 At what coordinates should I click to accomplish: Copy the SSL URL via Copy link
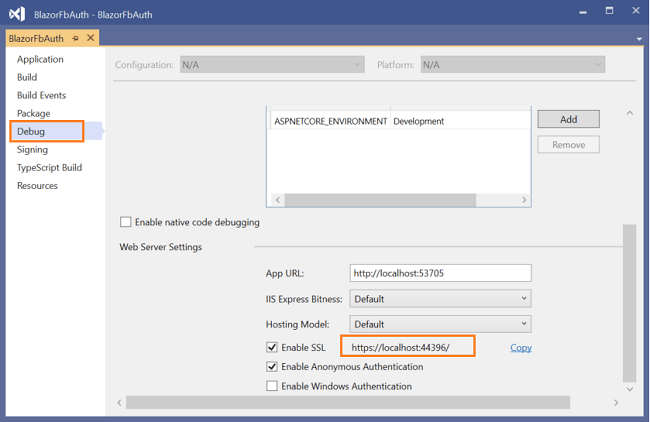521,348
